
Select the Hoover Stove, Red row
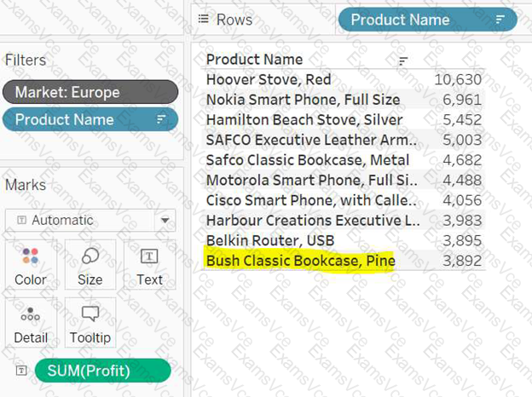(x=343, y=80)
